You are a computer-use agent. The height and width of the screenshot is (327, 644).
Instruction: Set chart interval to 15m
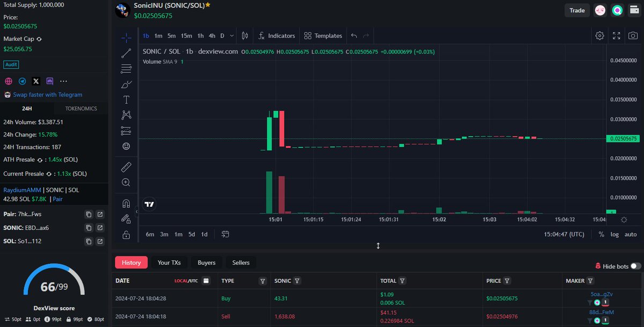(x=186, y=36)
